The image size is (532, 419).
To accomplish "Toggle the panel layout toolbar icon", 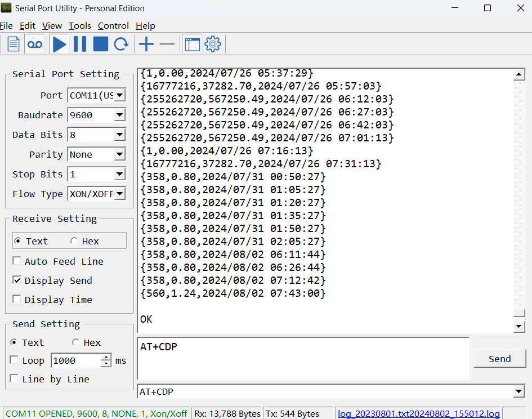I will click(193, 44).
